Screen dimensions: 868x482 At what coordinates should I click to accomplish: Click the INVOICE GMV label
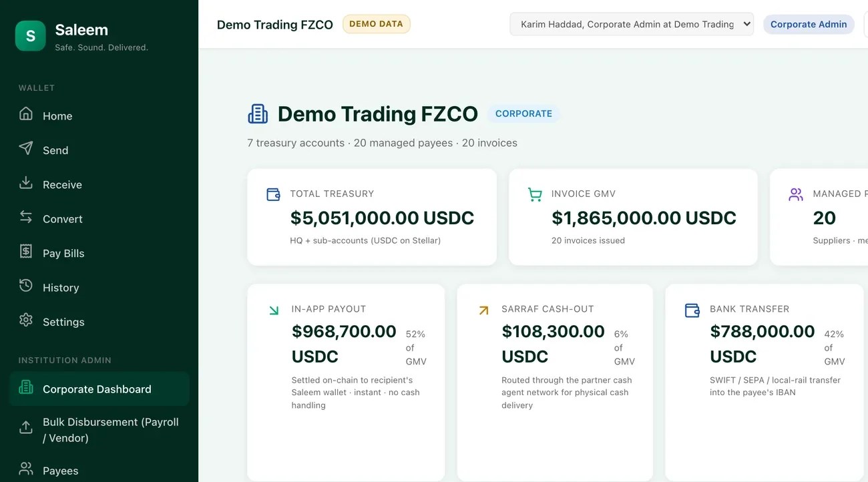click(x=584, y=194)
